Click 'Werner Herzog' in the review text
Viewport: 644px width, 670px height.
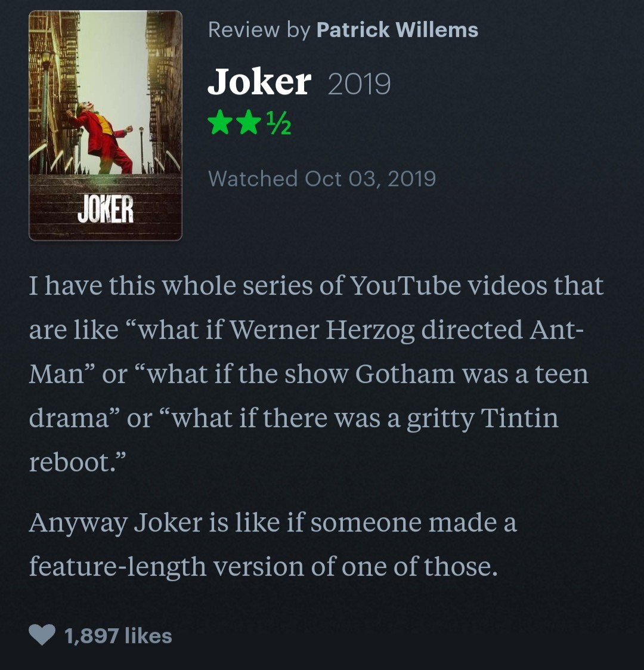322,330
